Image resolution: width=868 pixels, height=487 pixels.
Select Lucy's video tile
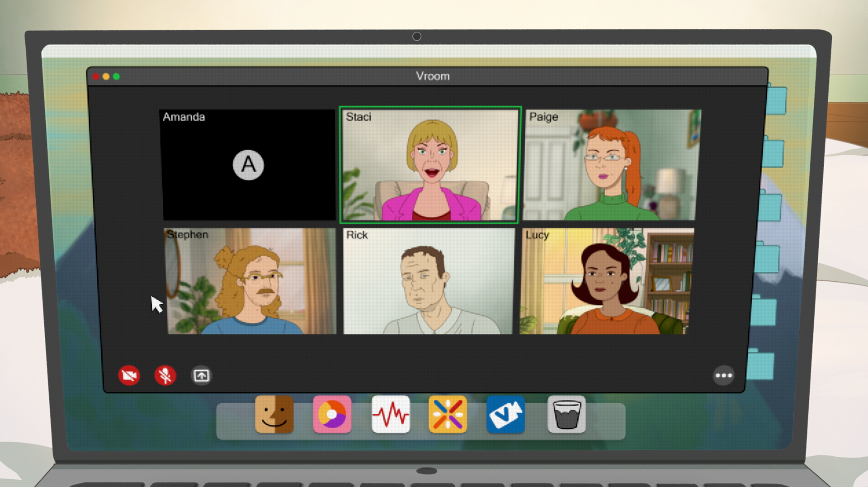[606, 281]
